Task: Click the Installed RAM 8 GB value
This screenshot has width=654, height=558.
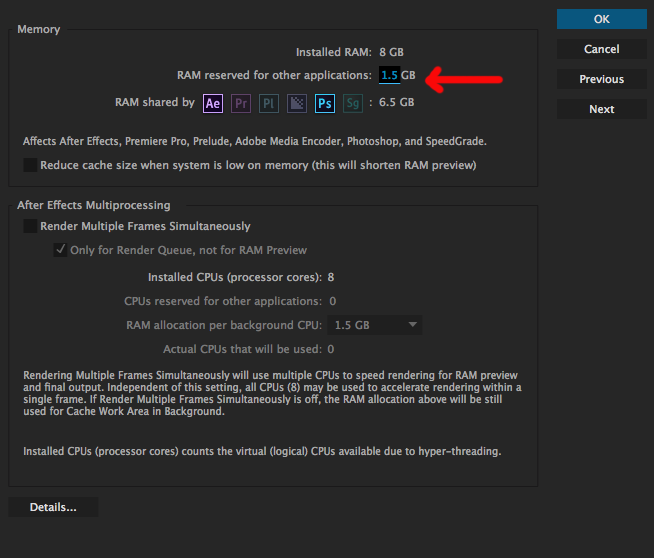Action: (x=391, y=52)
